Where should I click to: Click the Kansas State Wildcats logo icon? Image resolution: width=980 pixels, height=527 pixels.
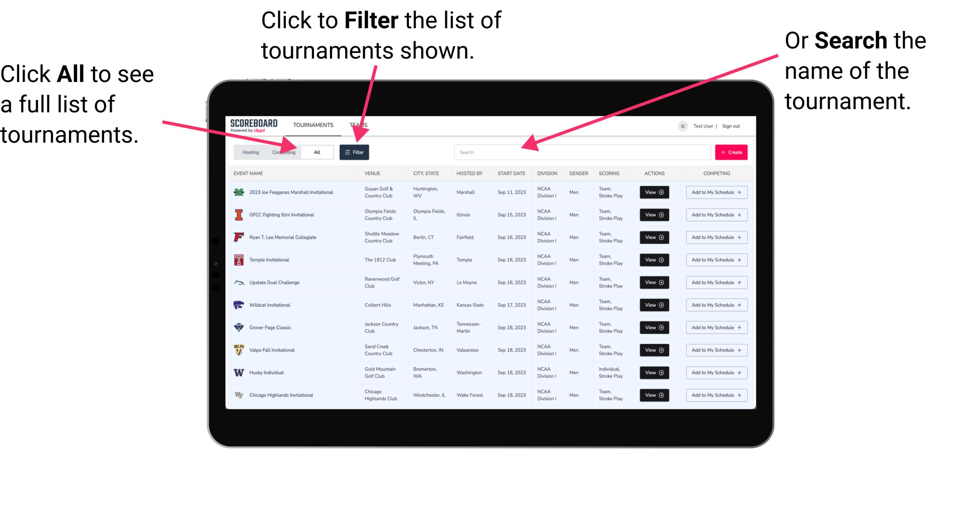click(x=238, y=305)
